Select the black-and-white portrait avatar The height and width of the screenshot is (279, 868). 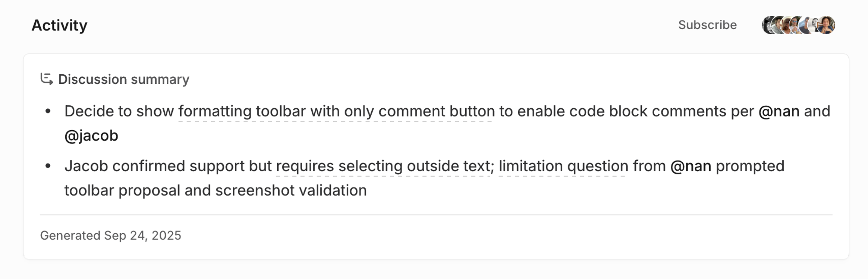[x=815, y=25]
